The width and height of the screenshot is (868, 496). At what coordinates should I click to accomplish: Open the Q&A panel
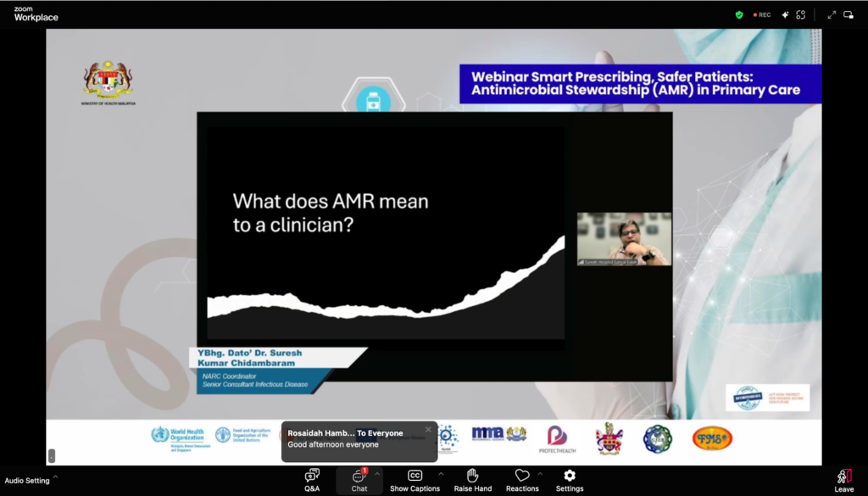(312, 480)
